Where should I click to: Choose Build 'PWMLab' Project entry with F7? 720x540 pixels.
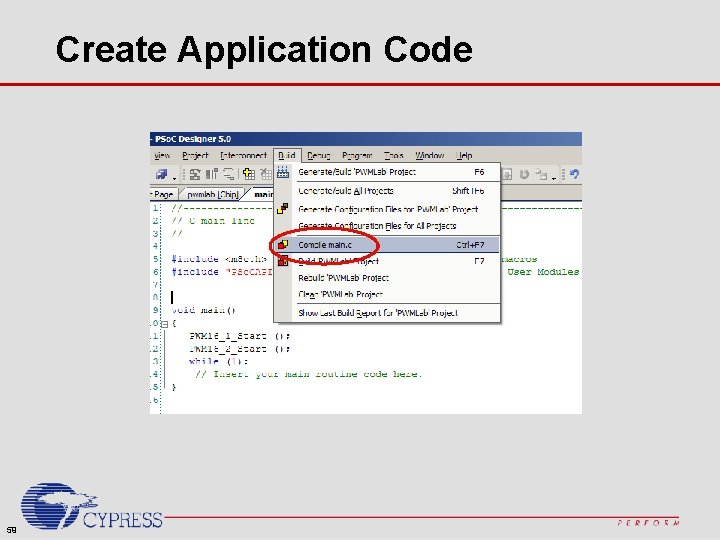click(387, 261)
